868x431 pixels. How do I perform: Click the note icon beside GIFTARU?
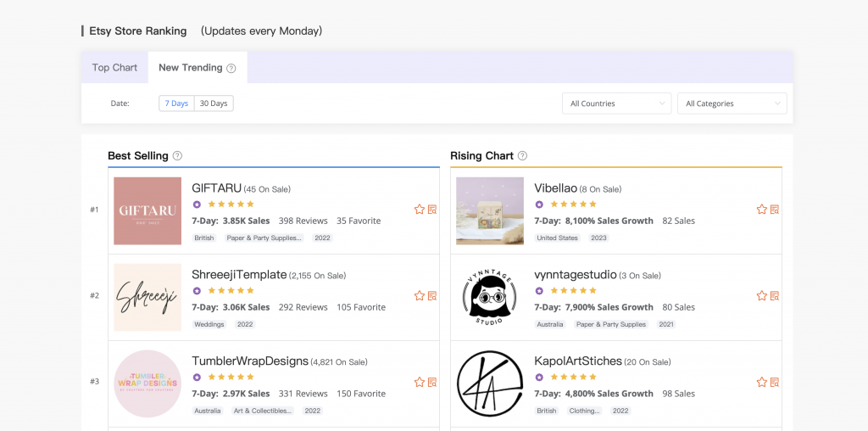[x=431, y=210]
